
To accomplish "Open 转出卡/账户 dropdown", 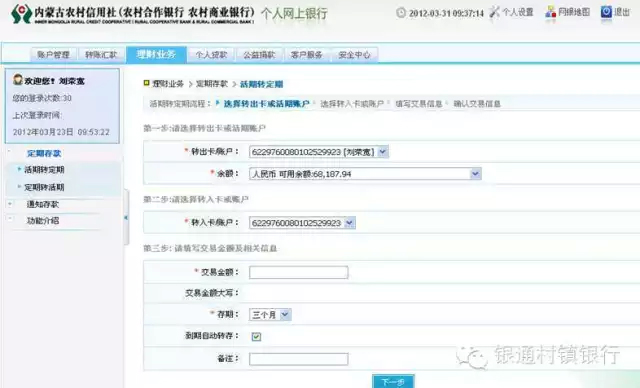I will click(319, 152).
